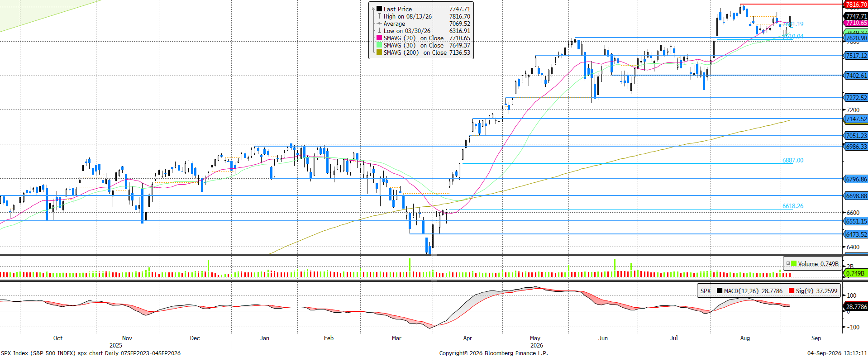This screenshot has height=357, width=868.
Task: Click the Low on 03/30/26 marker icon
Action: tap(379, 31)
